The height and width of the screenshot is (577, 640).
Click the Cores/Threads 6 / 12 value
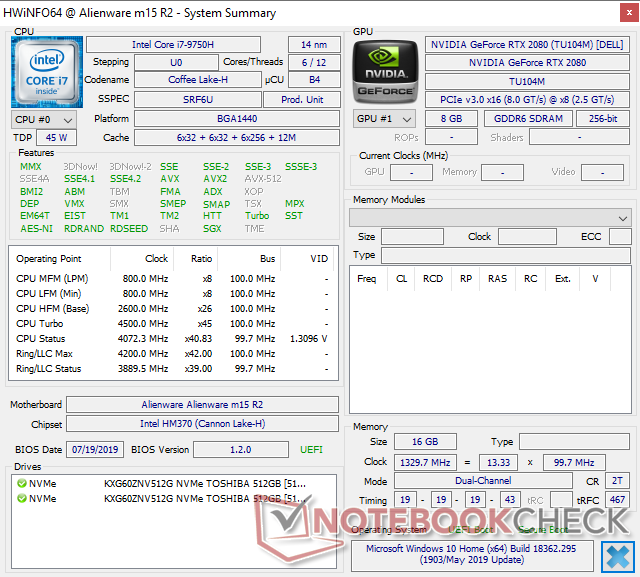[x=314, y=62]
